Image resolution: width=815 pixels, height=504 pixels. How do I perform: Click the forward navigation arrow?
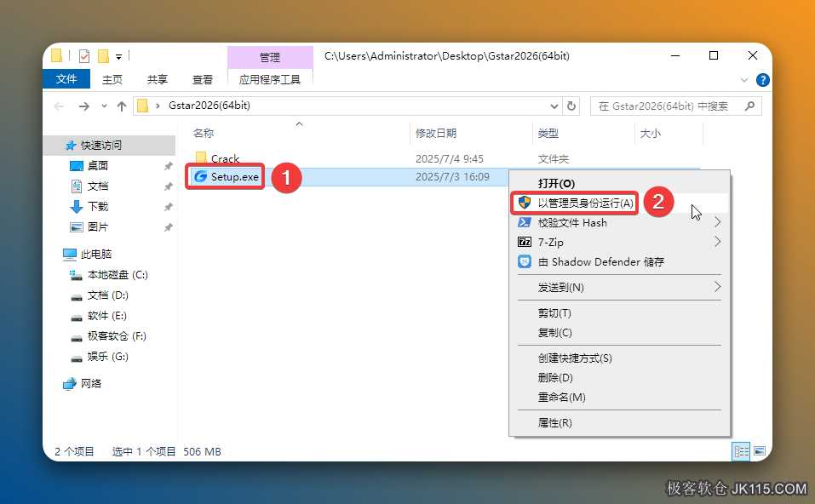83,106
